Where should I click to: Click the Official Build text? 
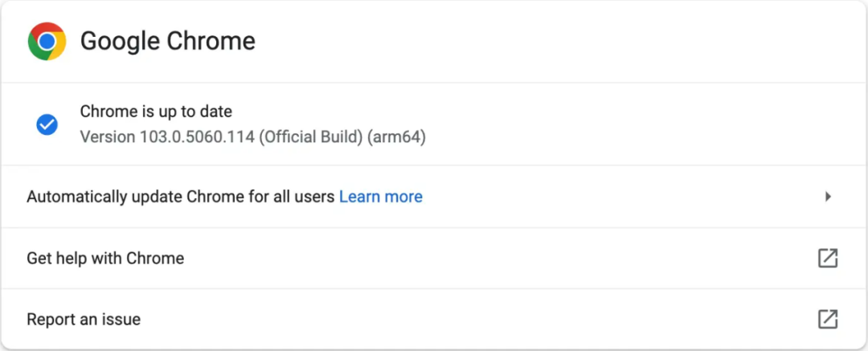tap(310, 137)
